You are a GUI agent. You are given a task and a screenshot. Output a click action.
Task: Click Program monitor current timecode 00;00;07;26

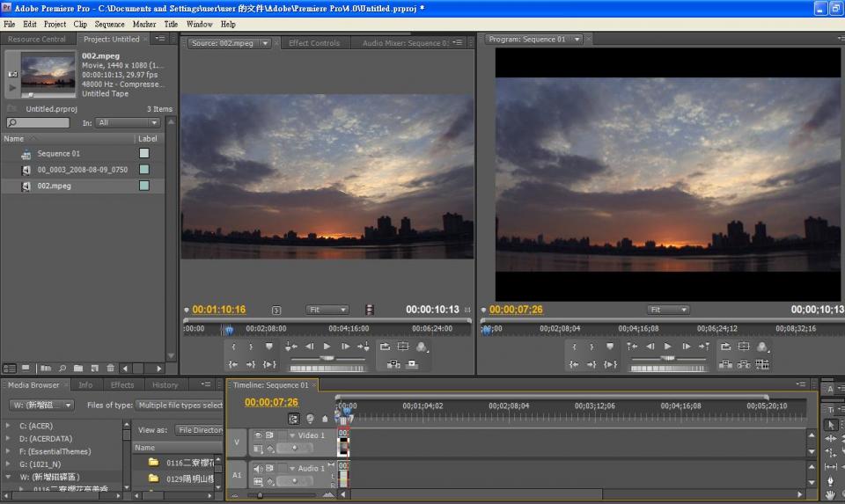[516, 310]
